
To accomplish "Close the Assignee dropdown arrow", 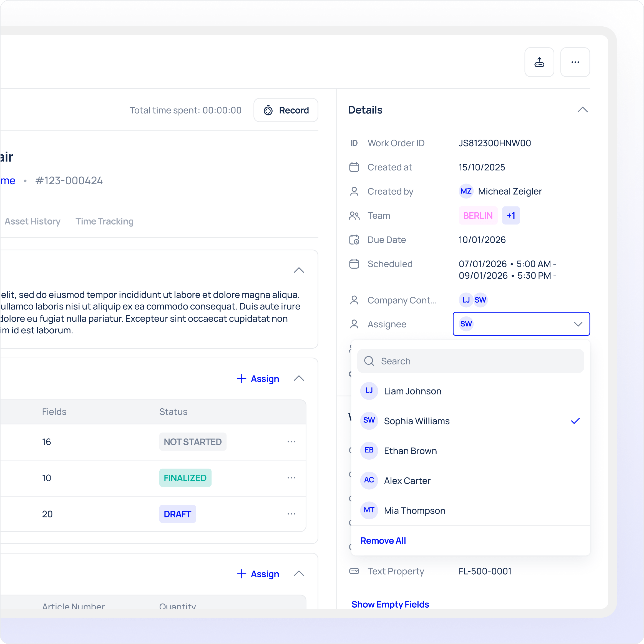I will [578, 324].
